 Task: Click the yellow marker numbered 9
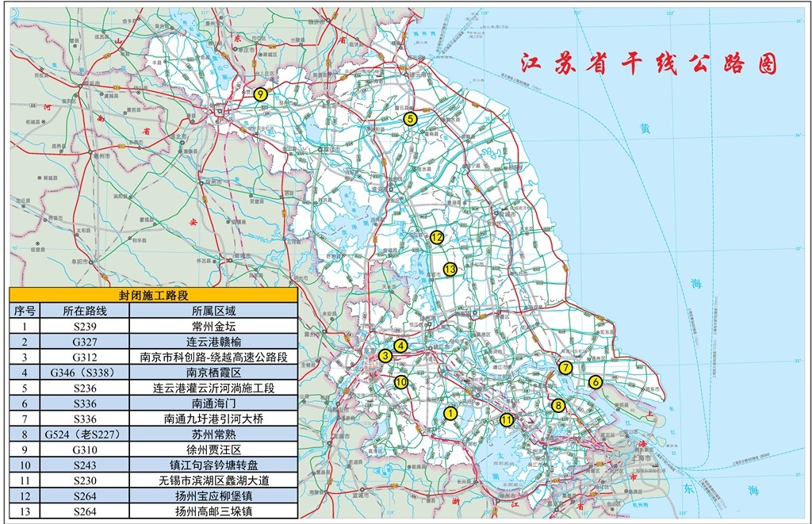[x=260, y=94]
